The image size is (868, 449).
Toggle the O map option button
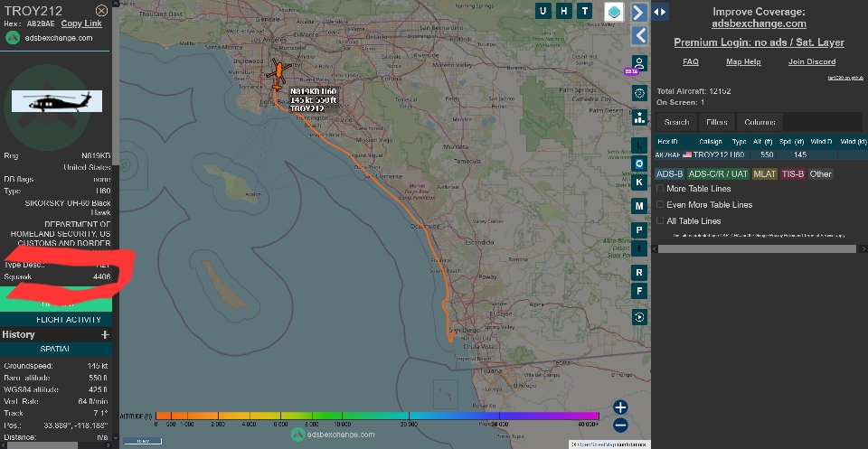tap(639, 164)
